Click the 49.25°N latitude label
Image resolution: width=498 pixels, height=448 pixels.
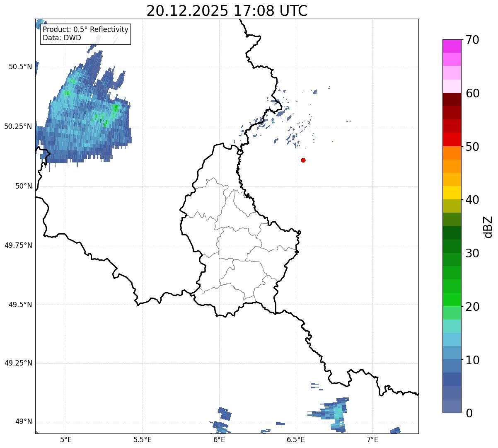(x=18, y=363)
